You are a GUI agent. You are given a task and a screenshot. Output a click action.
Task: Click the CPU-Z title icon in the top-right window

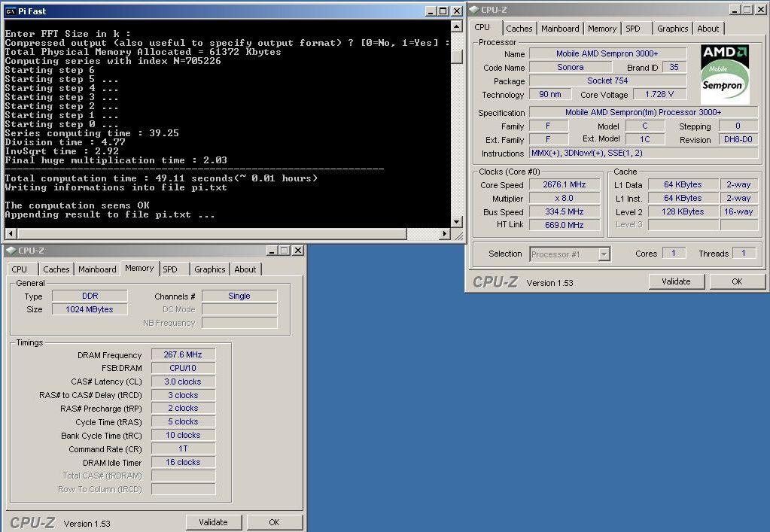[x=474, y=9]
